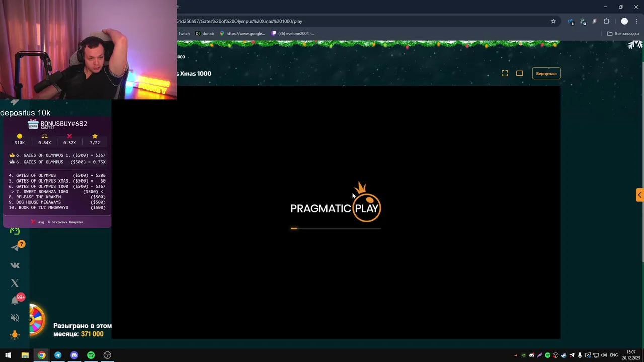The image size is (644, 362).
Task: Open the (36) evelone2004 bookmark
Action: coord(293,34)
